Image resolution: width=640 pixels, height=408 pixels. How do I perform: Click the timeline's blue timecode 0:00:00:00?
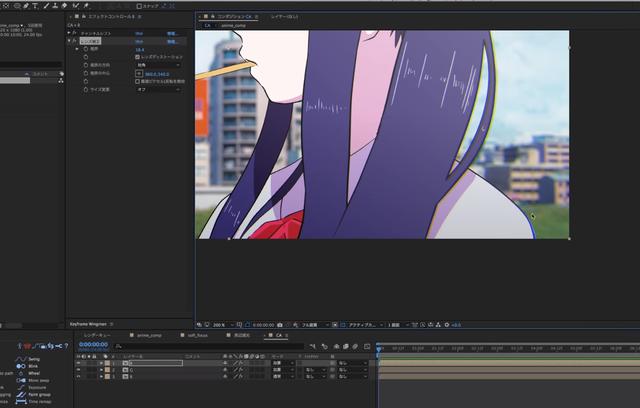coord(93,345)
